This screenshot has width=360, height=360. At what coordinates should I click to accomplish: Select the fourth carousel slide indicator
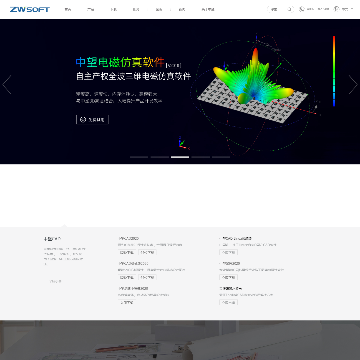coord(201,157)
